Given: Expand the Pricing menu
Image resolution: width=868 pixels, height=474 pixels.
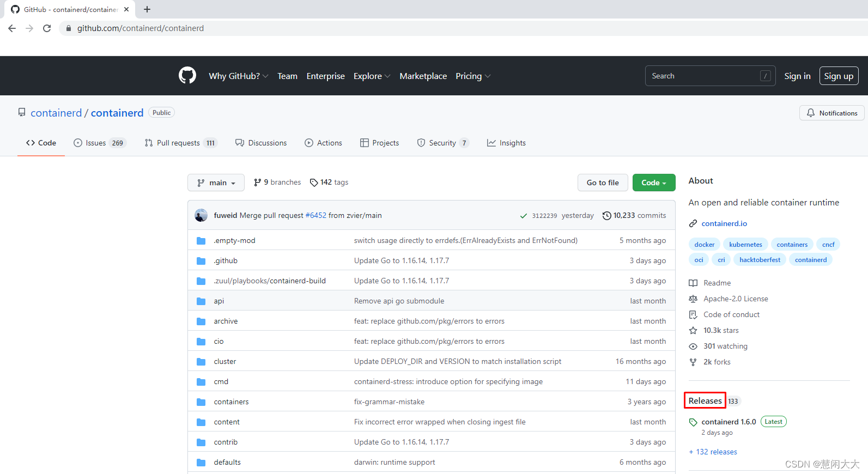Looking at the screenshot, I should [473, 76].
